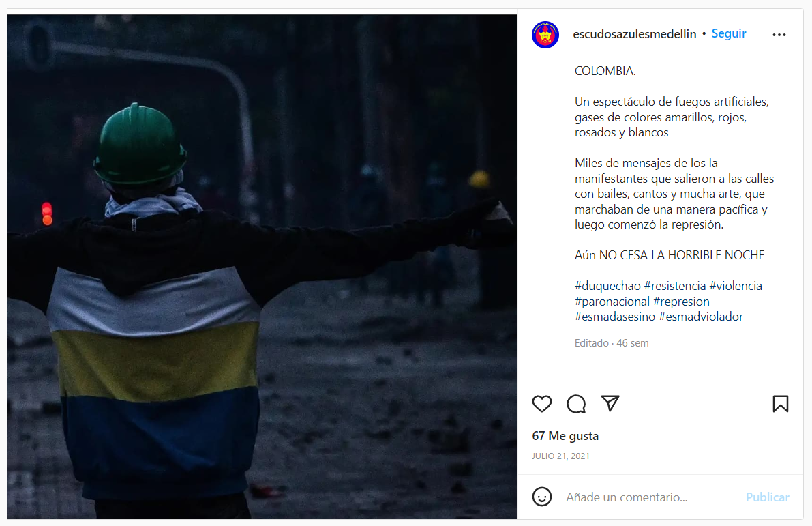Click the Publicar comment button
The width and height of the screenshot is (812, 526).
point(768,497)
